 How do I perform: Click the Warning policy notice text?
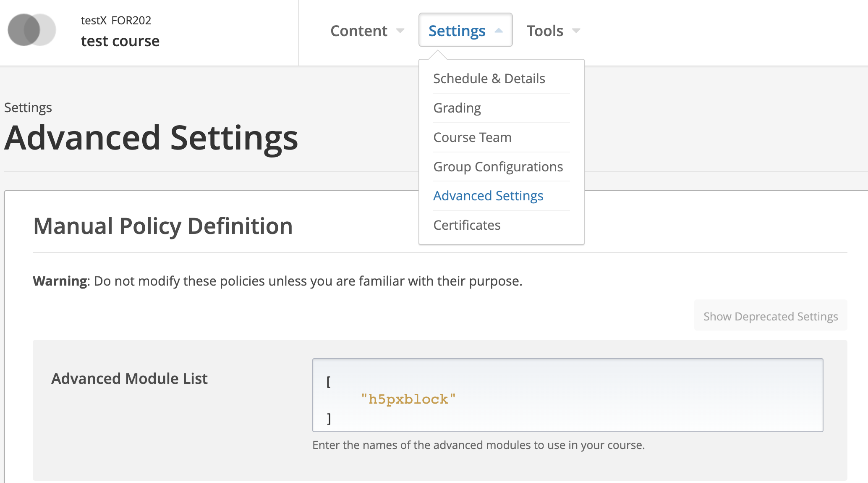(x=277, y=281)
